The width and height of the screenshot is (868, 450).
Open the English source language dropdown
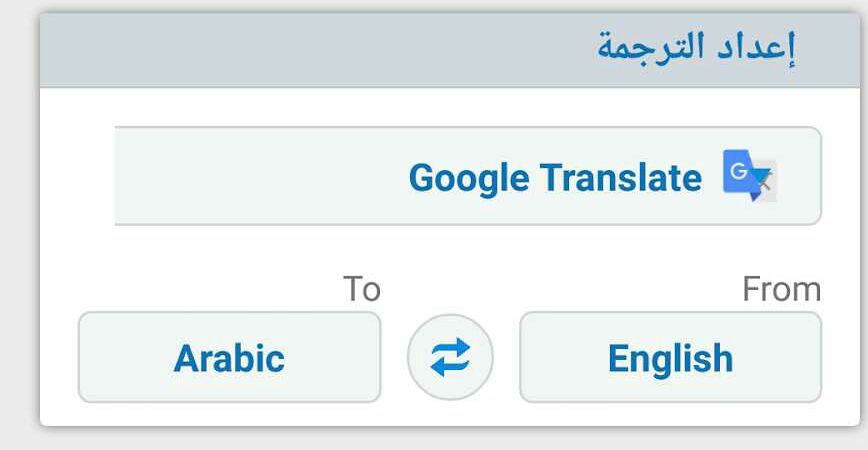pyautogui.click(x=670, y=357)
